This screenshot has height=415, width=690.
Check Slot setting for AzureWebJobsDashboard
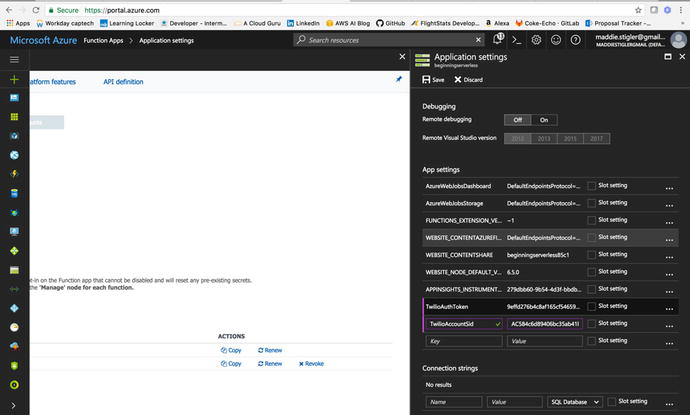coord(592,186)
